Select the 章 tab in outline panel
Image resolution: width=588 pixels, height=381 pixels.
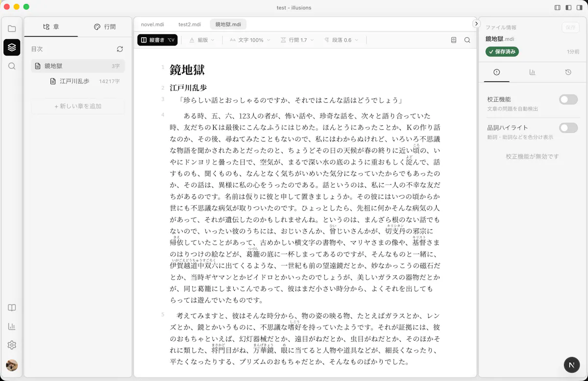coord(51,27)
